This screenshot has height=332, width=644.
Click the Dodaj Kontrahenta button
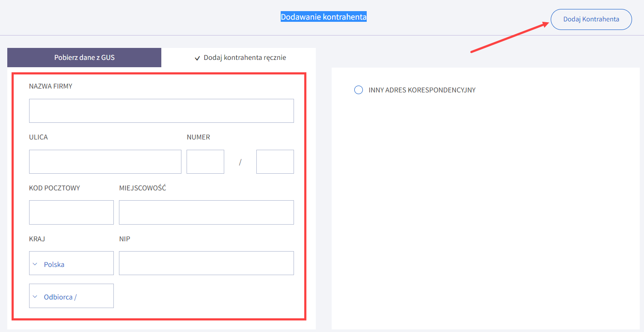click(x=591, y=19)
